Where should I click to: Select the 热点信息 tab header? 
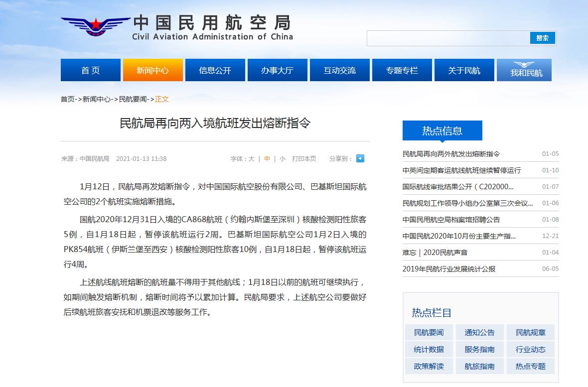tap(442, 131)
